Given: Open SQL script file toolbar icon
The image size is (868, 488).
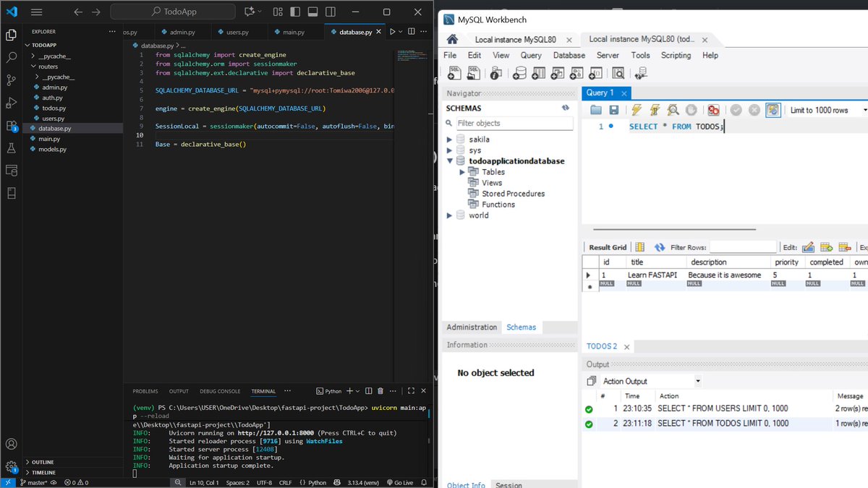Looking at the screenshot, I should (473, 72).
